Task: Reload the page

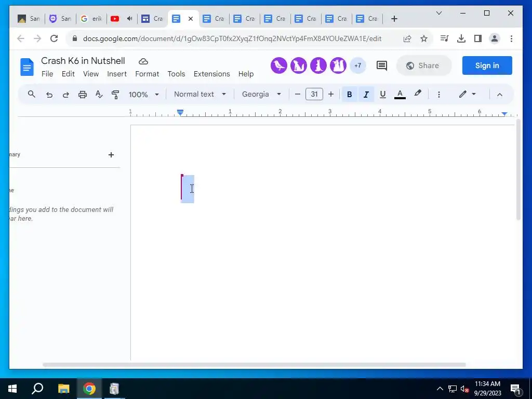Action: tap(54, 38)
